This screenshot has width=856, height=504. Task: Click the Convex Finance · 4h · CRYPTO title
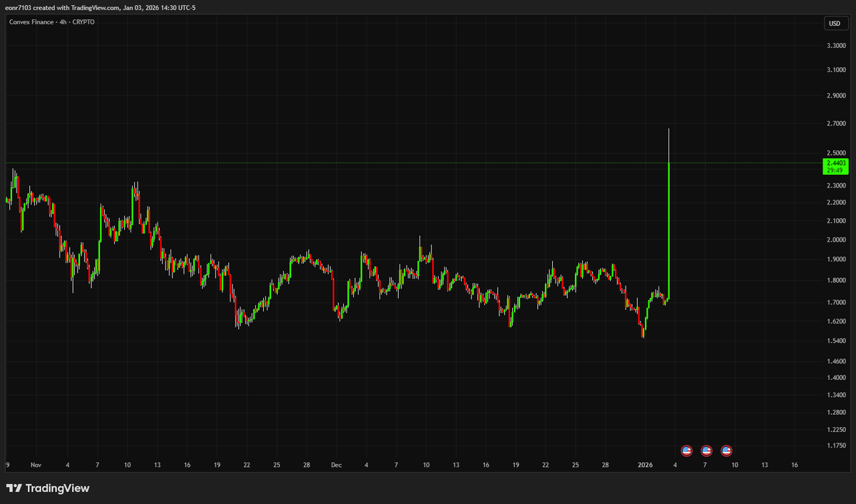[x=51, y=22]
